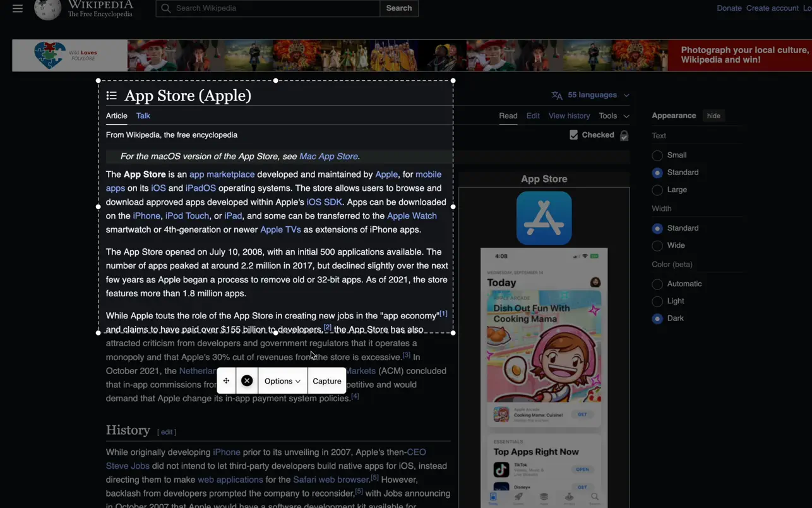Open the Steve Jobs link

(x=128, y=466)
